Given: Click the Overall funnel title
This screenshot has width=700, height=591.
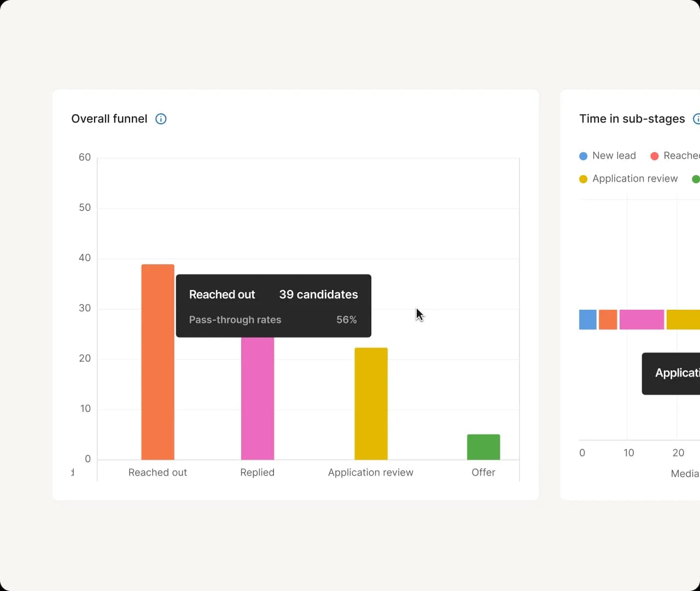Looking at the screenshot, I should pyautogui.click(x=109, y=119).
